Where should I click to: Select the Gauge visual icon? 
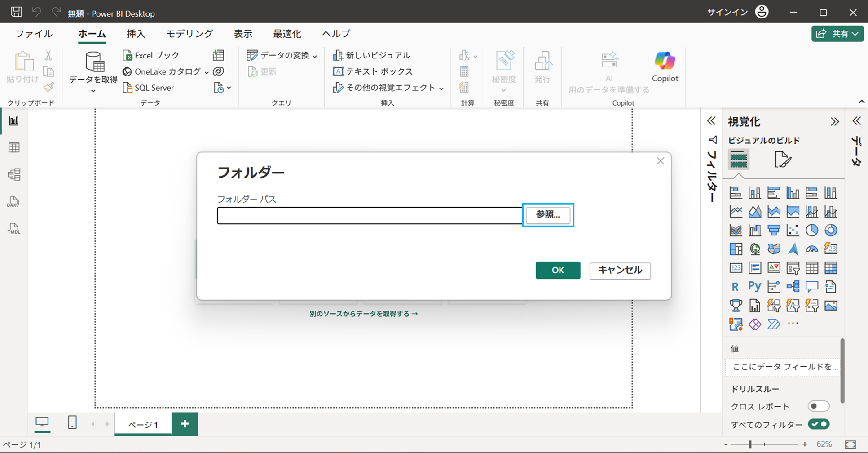pos(811,249)
